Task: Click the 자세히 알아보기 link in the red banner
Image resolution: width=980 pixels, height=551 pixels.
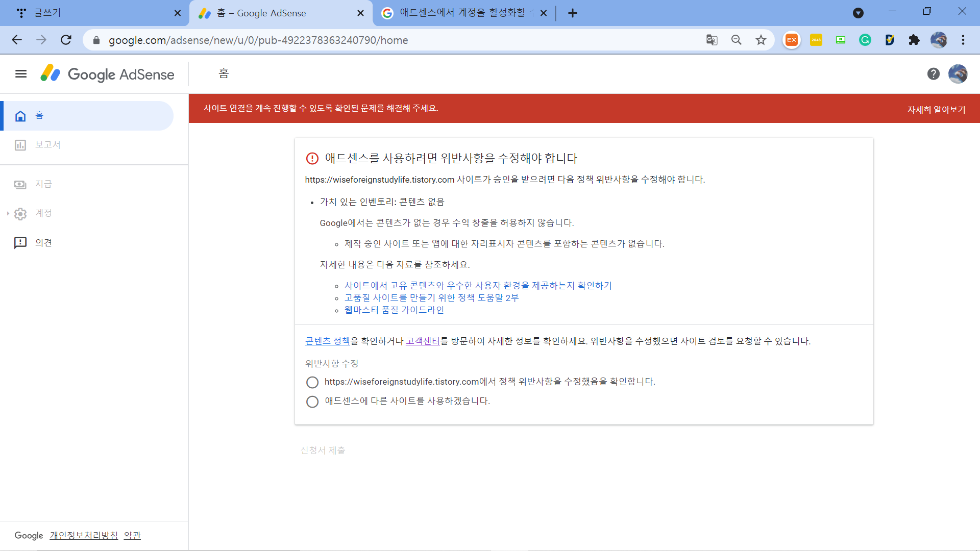Action: tap(936, 109)
